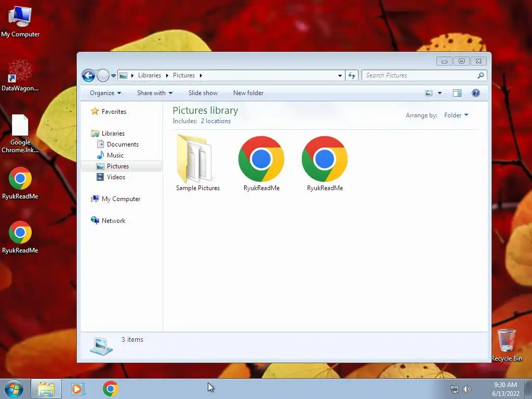Select My Computer in navigation pane
Screen dimensions: 532x399
point(121,199)
